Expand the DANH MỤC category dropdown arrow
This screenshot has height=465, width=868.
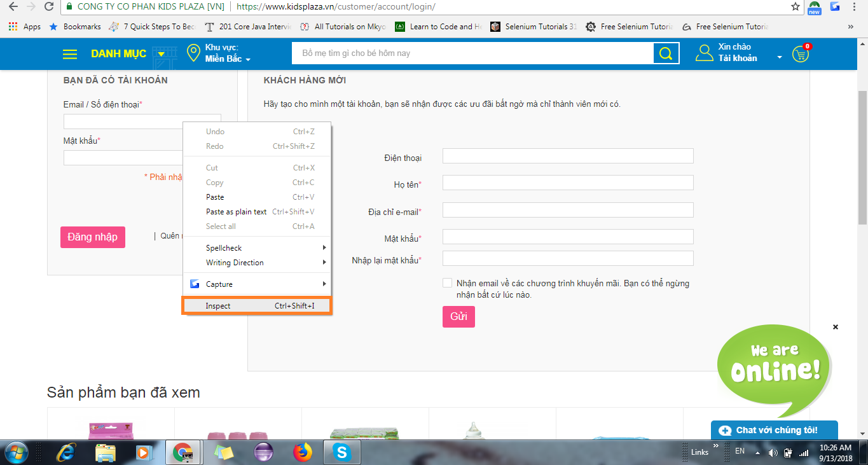point(162,54)
